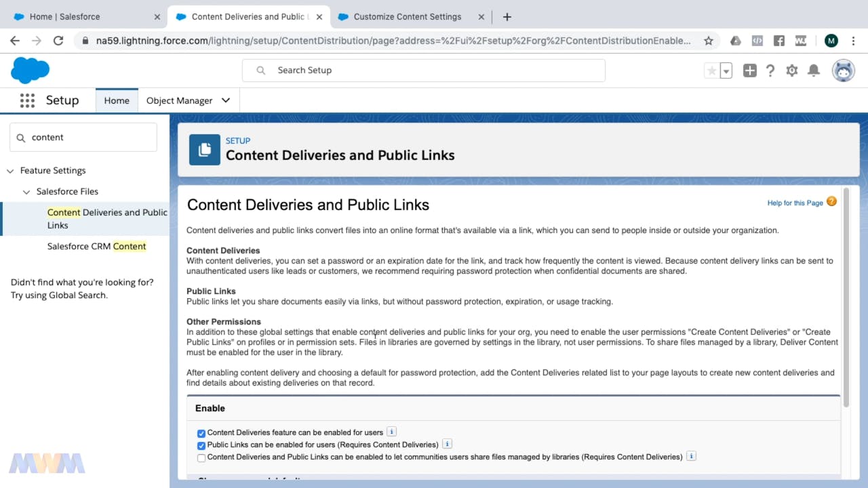
Task: Collapse the Feature Settings tree node
Action: click(x=10, y=171)
